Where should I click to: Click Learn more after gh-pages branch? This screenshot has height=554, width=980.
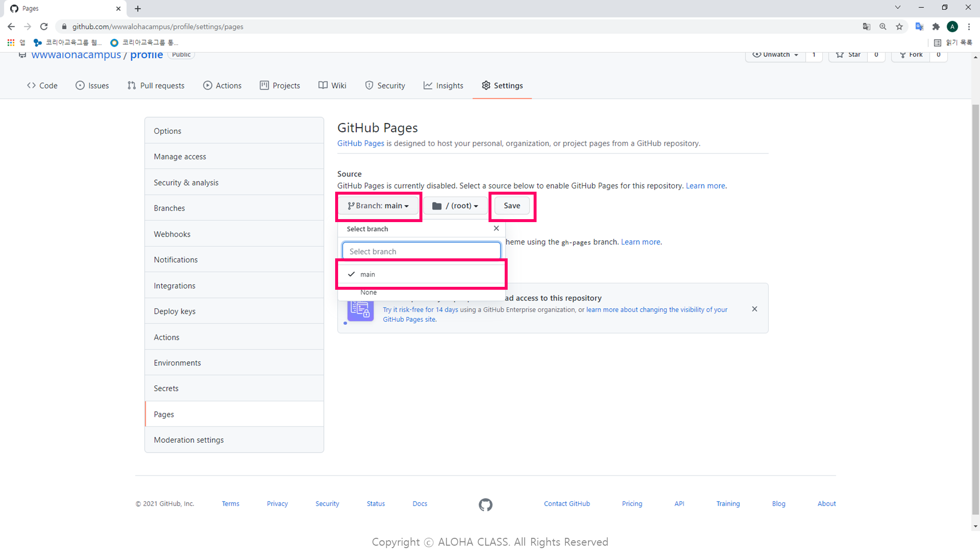coord(641,242)
